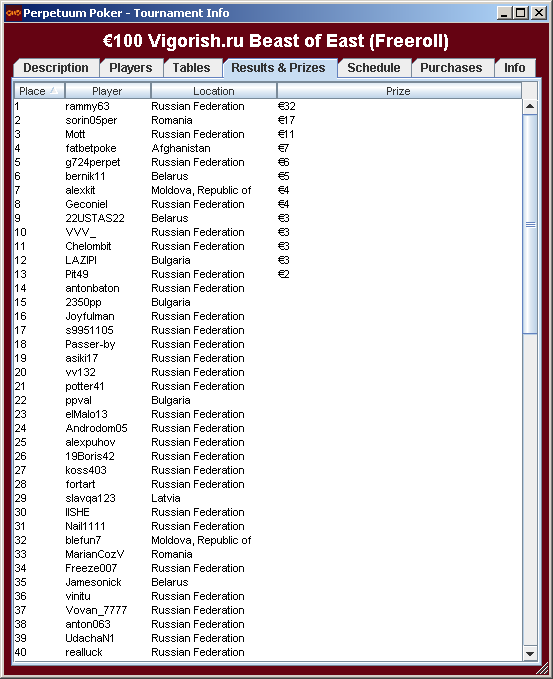The width and height of the screenshot is (553, 679).
Task: Select player Chelombit
Action: tap(88, 246)
